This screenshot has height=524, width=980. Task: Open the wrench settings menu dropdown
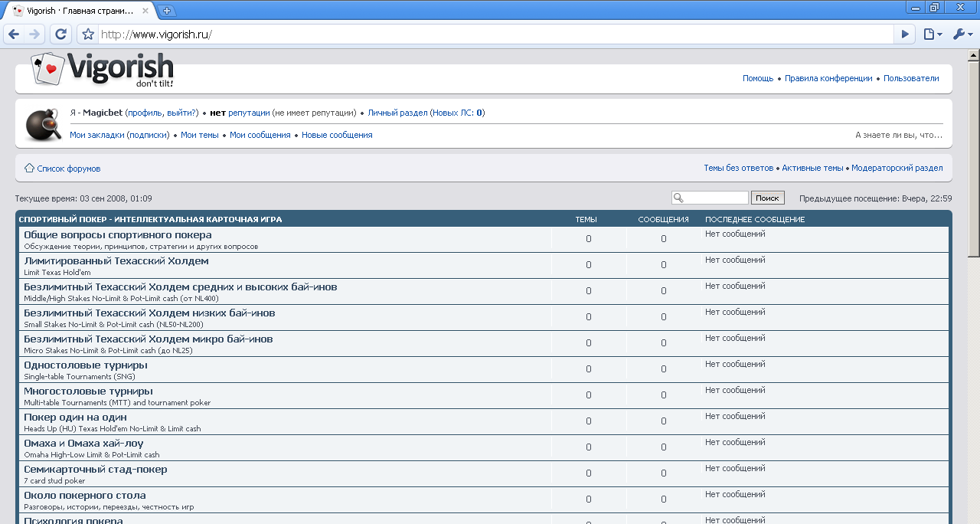pos(962,34)
